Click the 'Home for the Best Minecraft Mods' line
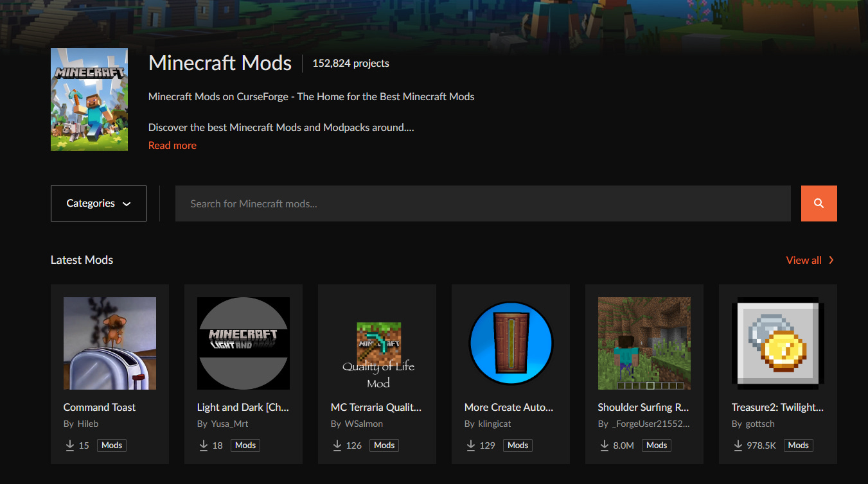 coord(312,96)
